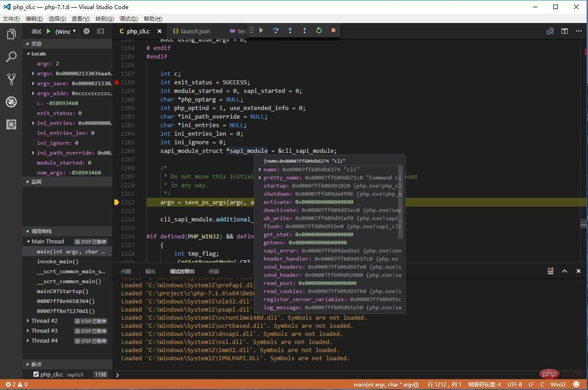Screen dimensions: 588x390
Task: Stop debugging with red square
Action: click(333, 30)
